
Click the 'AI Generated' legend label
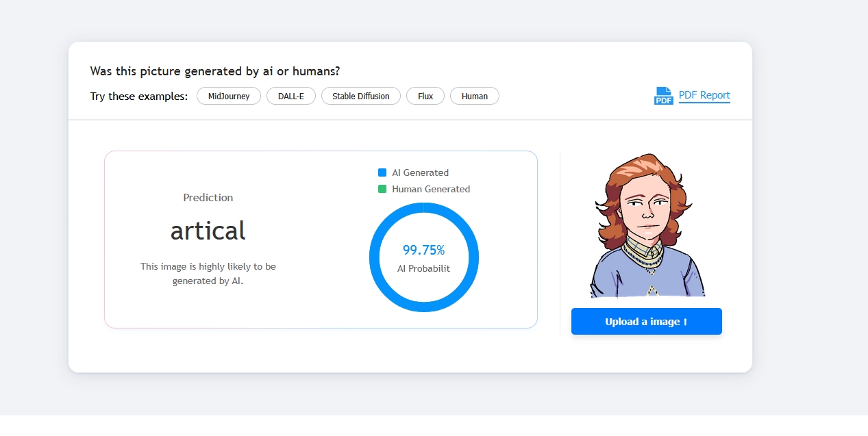421,172
